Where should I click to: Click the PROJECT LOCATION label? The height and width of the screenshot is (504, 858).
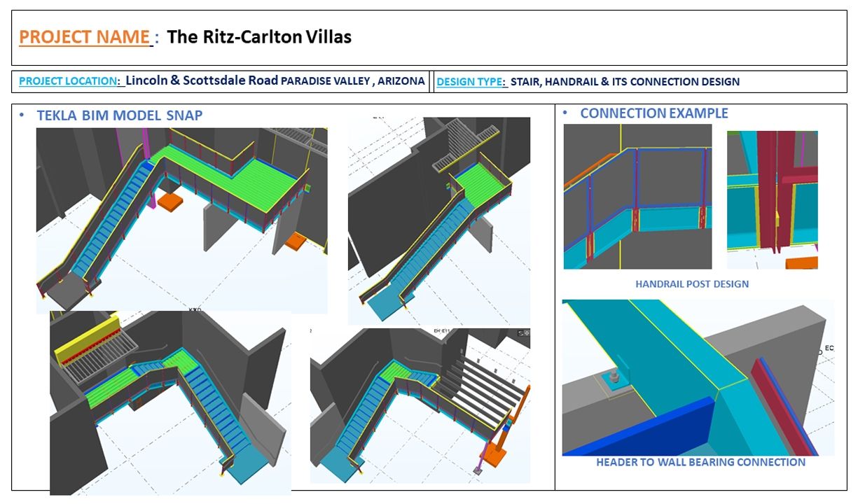(69, 81)
